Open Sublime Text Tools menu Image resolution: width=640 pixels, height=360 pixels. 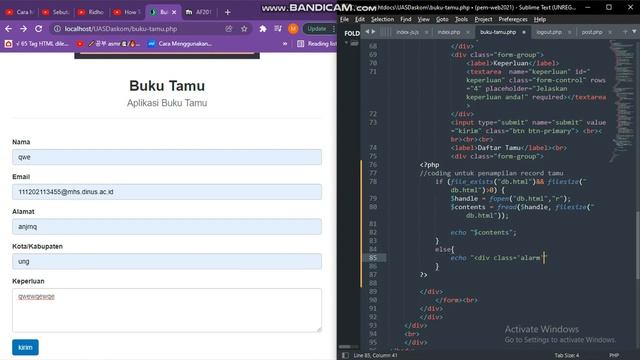(461, 19)
